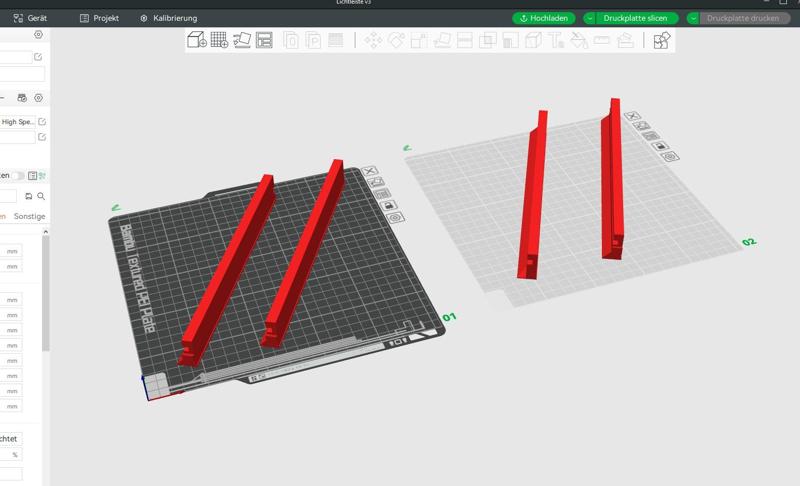Select the Assemble tool
The height and width of the screenshot is (486, 800).
(626, 40)
